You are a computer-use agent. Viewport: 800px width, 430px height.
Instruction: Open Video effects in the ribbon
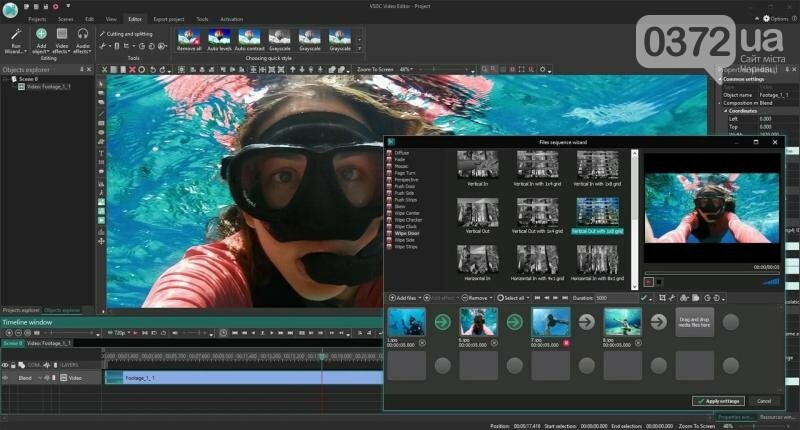(62, 41)
